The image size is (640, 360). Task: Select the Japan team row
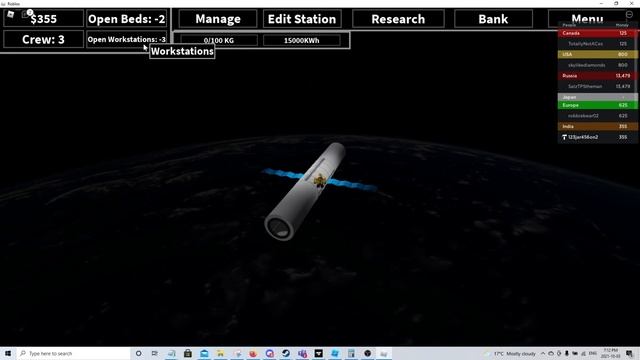coord(597,97)
